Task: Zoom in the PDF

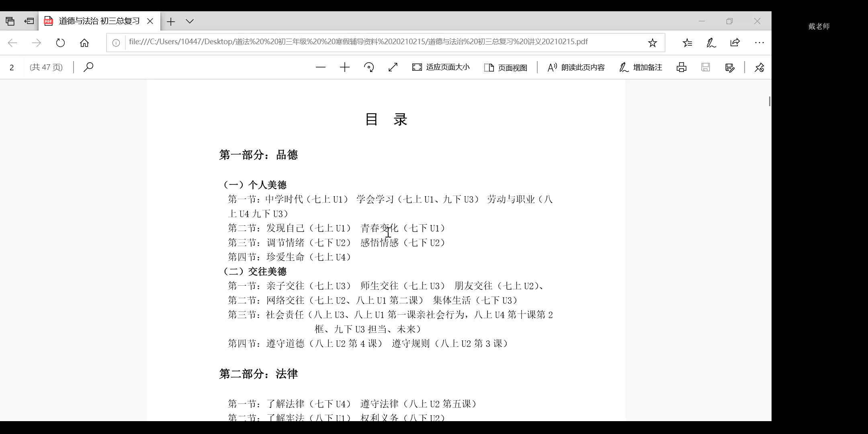Action: 345,67
